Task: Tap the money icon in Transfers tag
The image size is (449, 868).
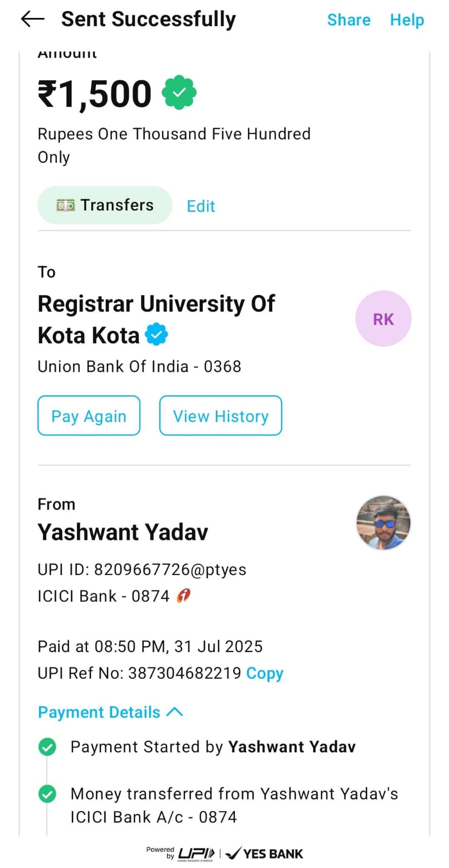Action: point(66,206)
